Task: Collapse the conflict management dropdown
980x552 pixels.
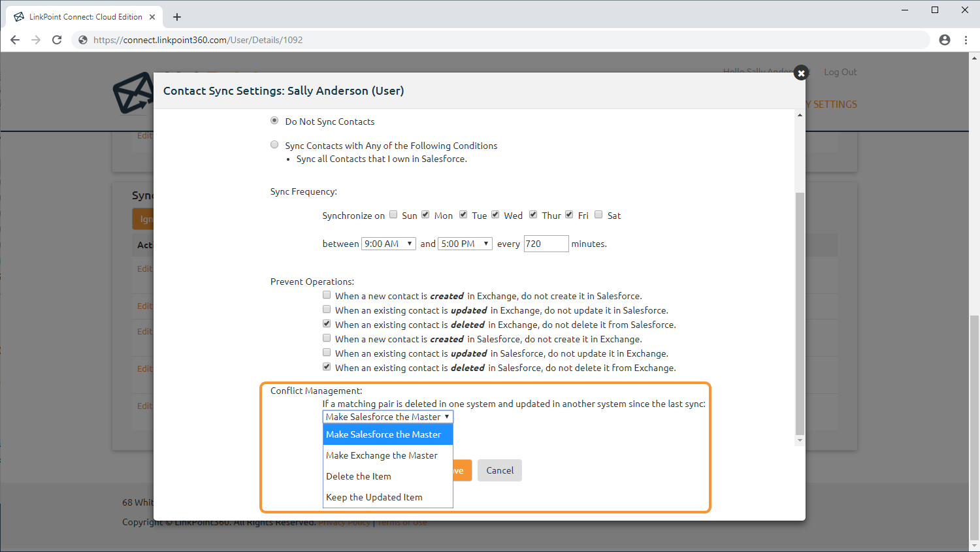Action: pos(388,417)
